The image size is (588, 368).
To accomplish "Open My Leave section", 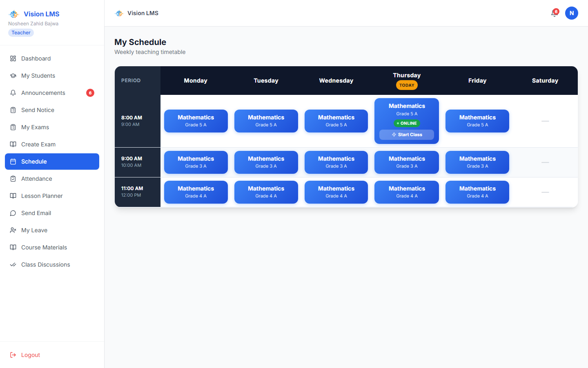I will pyautogui.click(x=52, y=230).
